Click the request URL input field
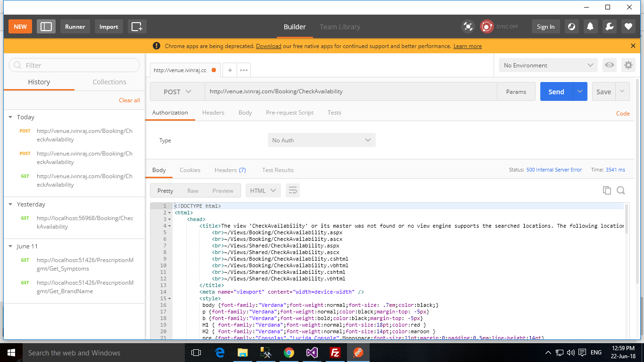 pos(351,91)
